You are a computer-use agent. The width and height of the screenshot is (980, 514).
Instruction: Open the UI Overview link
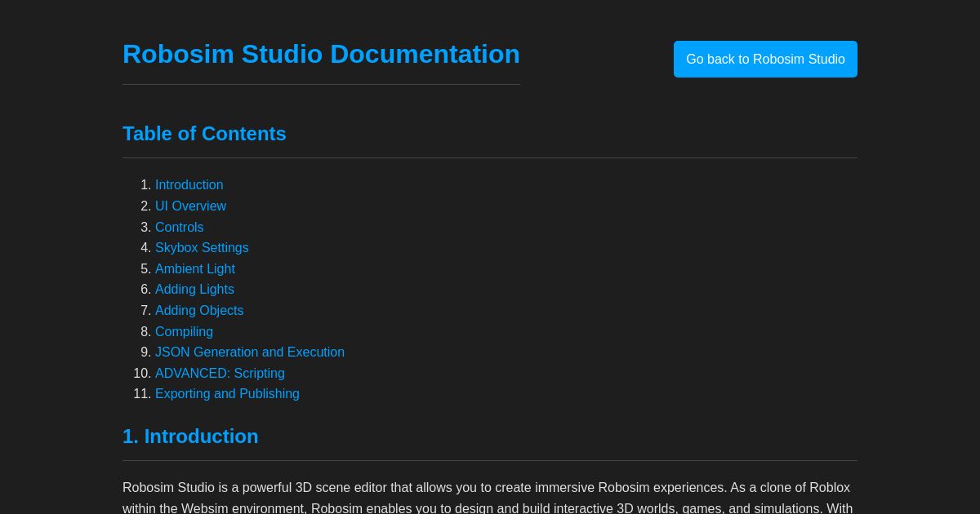[x=190, y=206]
